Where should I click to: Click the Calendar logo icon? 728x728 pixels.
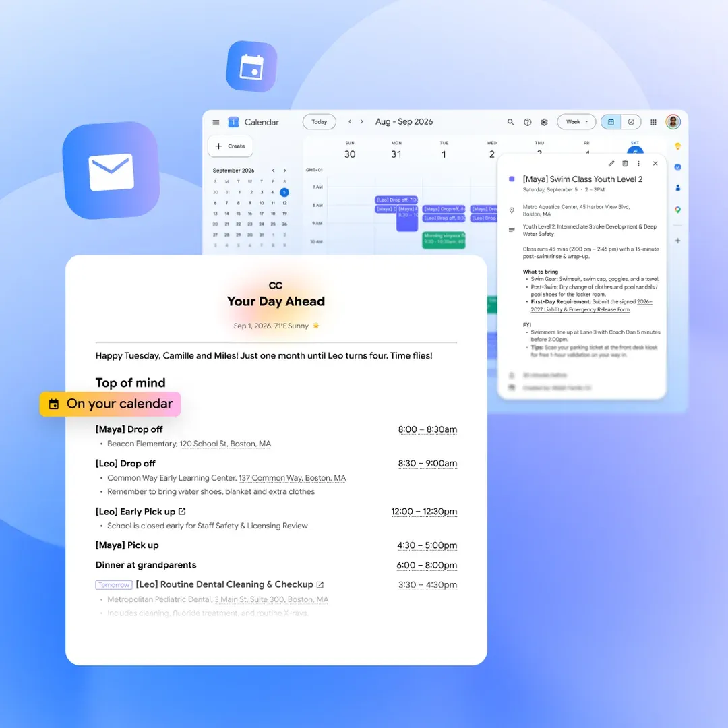[x=233, y=122]
